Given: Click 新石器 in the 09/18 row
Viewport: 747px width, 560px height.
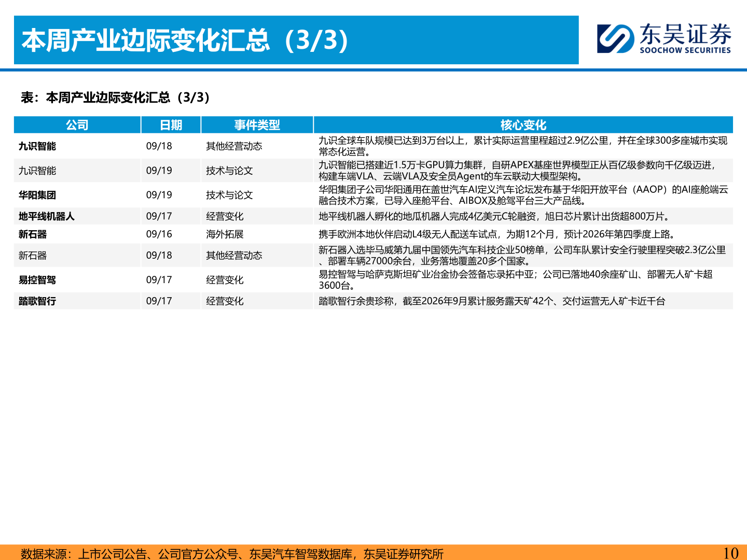Looking at the screenshot, I should 33,256.
